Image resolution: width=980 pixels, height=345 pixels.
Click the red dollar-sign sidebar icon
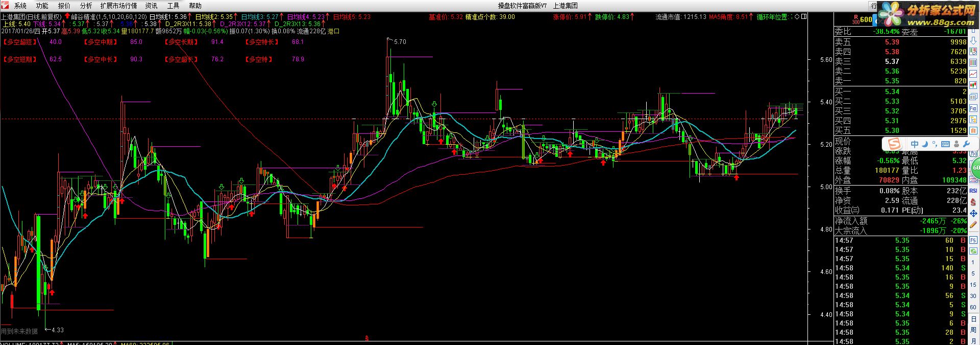click(x=973, y=202)
